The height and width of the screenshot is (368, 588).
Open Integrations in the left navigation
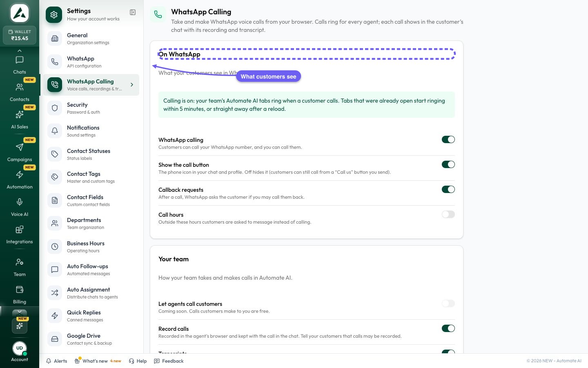pos(19,234)
